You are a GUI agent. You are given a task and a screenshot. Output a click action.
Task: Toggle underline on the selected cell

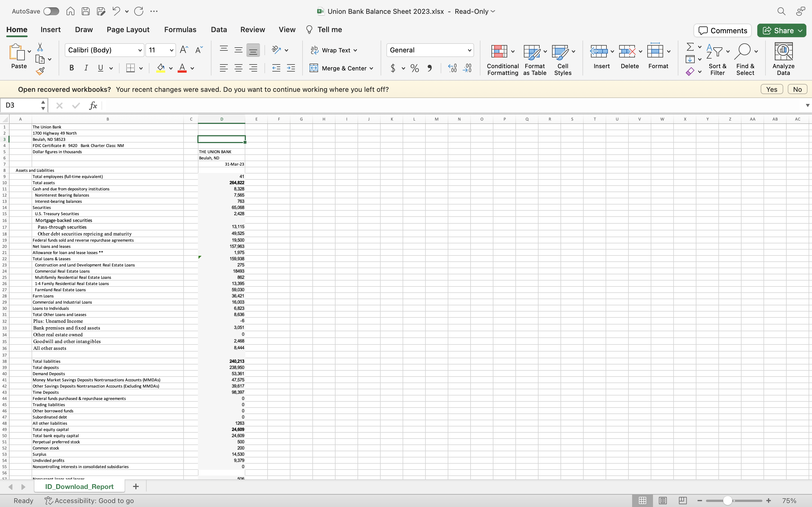coord(100,68)
